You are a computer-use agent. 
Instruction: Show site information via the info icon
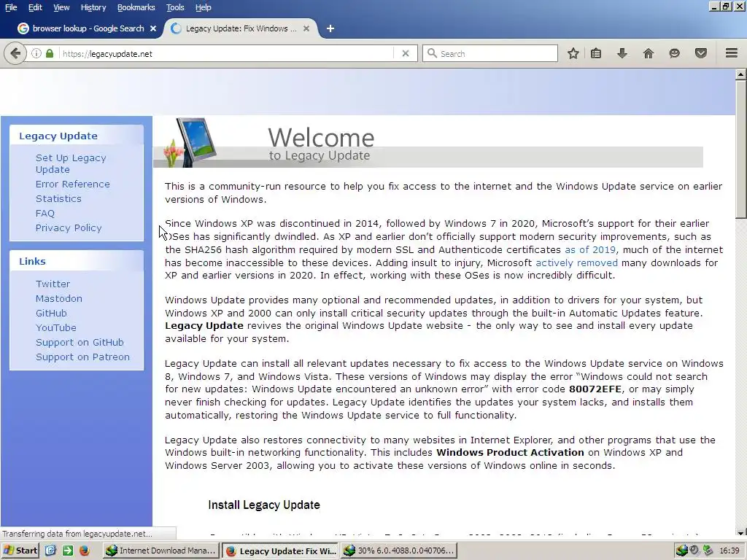[36, 53]
